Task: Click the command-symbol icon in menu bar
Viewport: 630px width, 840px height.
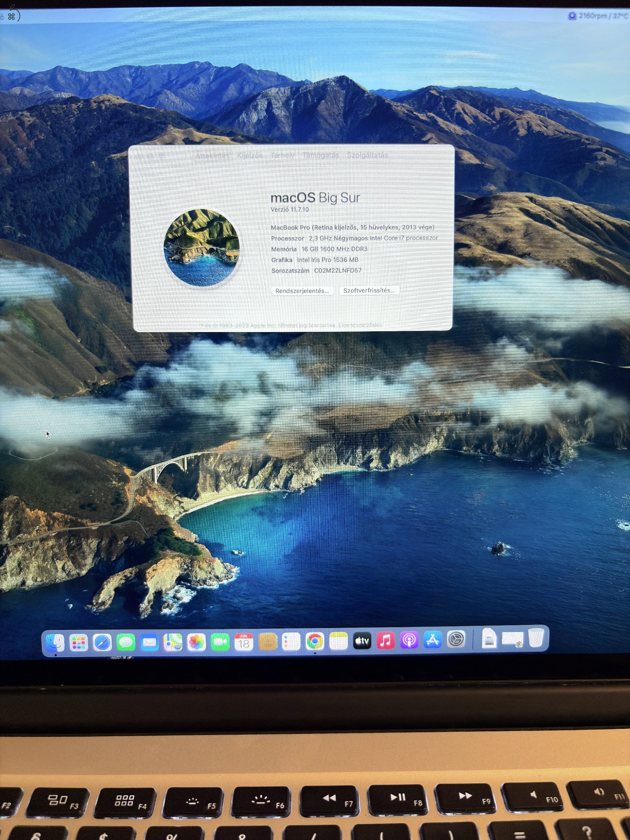Action: click(11, 16)
